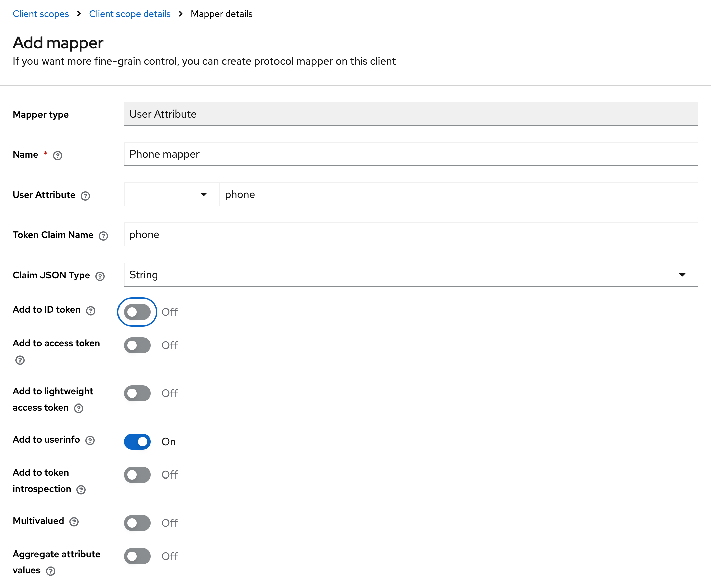Viewport: 711px width, 588px height.
Task: Go to Client scopes breadcrumb
Action: (x=41, y=14)
